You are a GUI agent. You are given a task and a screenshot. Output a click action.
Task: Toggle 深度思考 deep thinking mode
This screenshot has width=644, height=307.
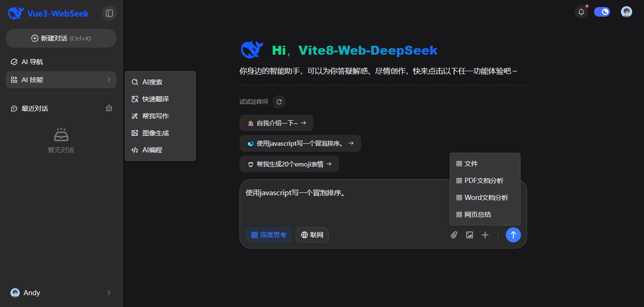click(x=269, y=235)
